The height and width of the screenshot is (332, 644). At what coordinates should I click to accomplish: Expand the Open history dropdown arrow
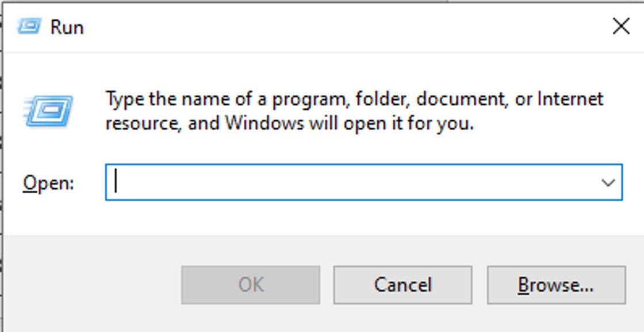[x=608, y=183]
